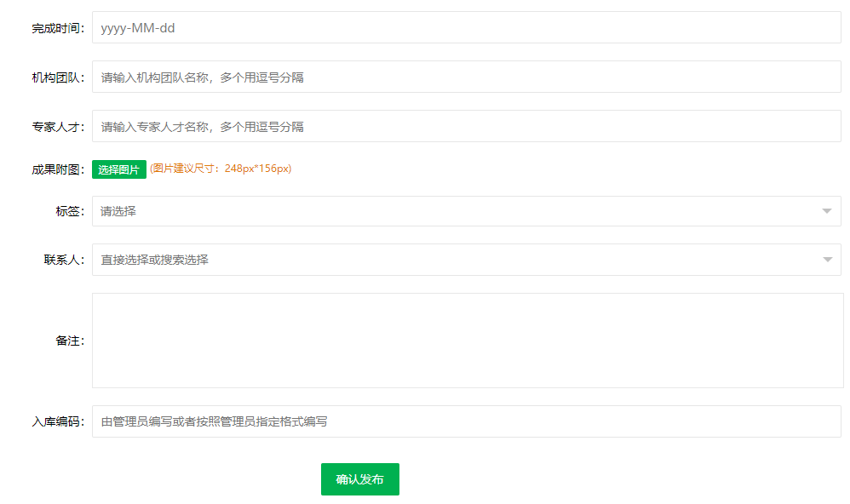The image size is (850, 504).
Task: Click the 联系人 field label
Action: (x=64, y=260)
